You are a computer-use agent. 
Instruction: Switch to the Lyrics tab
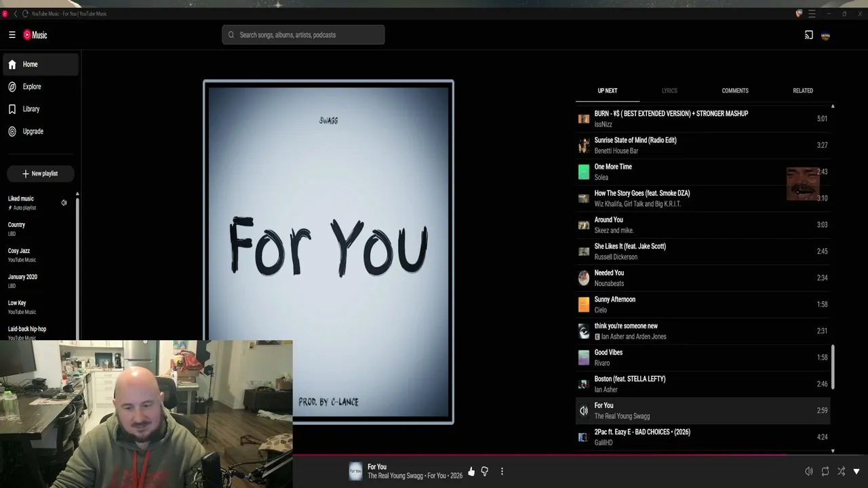(669, 91)
